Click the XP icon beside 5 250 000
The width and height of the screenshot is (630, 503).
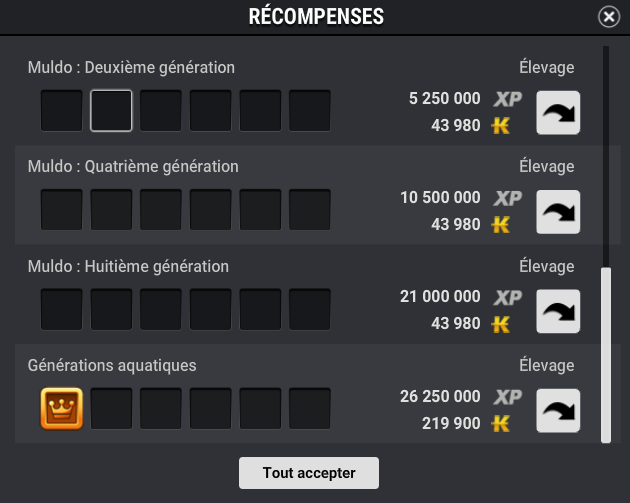point(507,99)
